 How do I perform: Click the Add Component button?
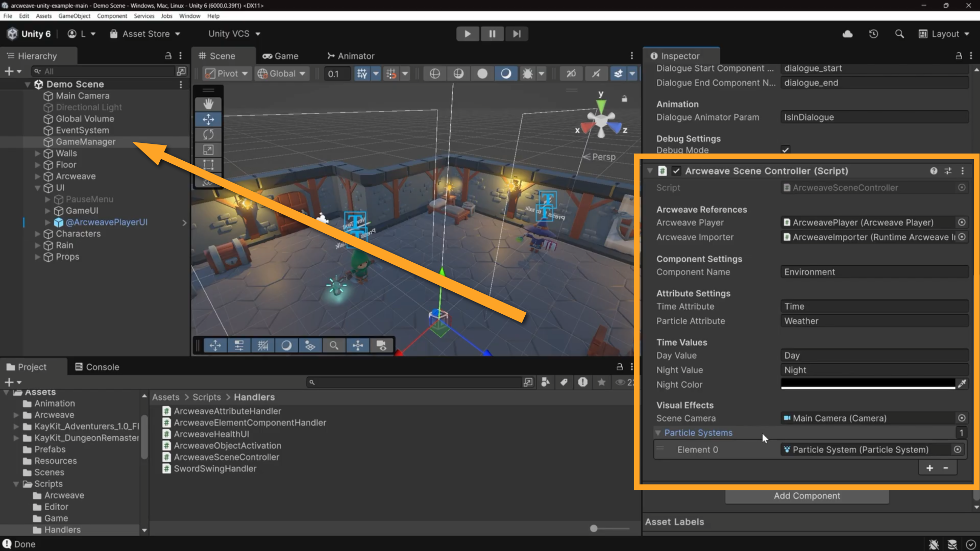pos(807,496)
